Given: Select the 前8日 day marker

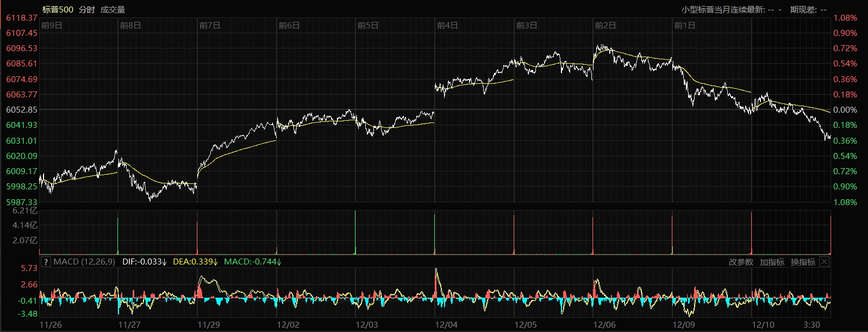Looking at the screenshot, I should pyautogui.click(x=130, y=26).
